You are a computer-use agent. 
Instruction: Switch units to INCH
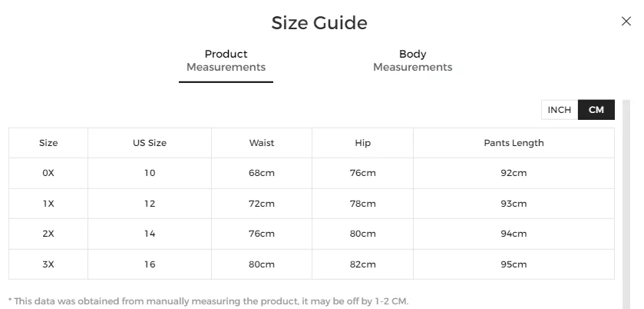[x=559, y=110]
